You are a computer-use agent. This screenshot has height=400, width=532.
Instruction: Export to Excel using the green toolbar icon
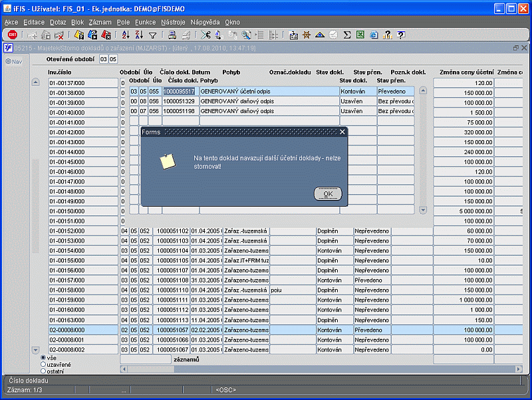360,35
